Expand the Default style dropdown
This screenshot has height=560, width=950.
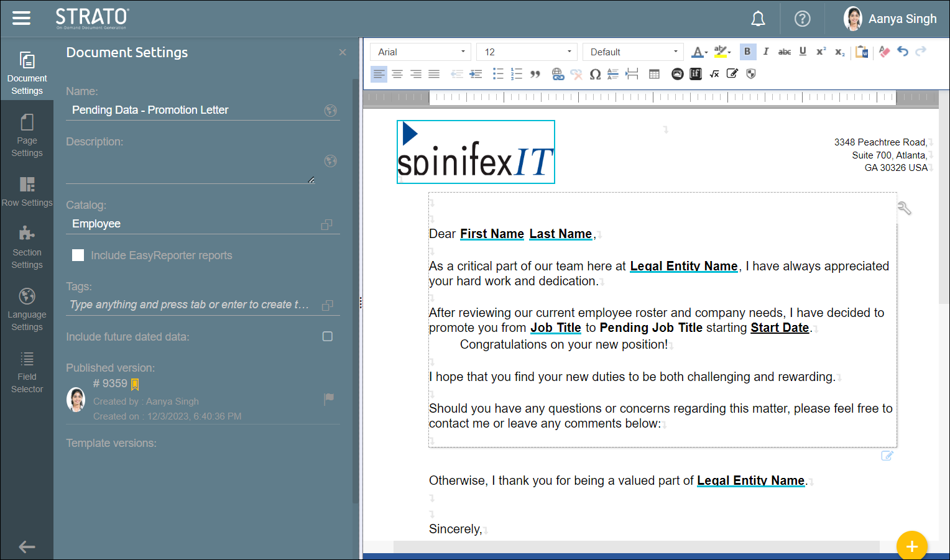pyautogui.click(x=633, y=52)
